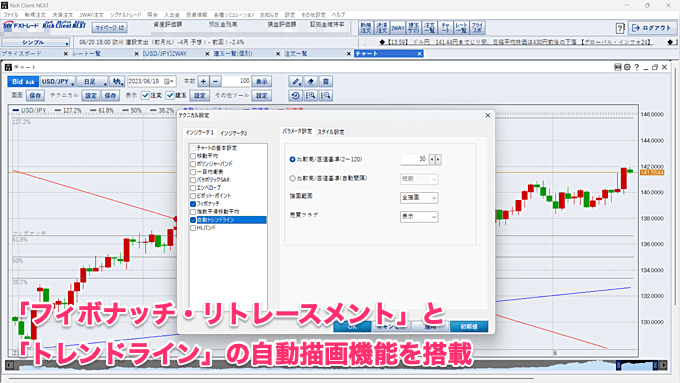Expand the 売買フラグ dropdown
Image resolution: width=680 pixels, height=383 pixels.
419,216
